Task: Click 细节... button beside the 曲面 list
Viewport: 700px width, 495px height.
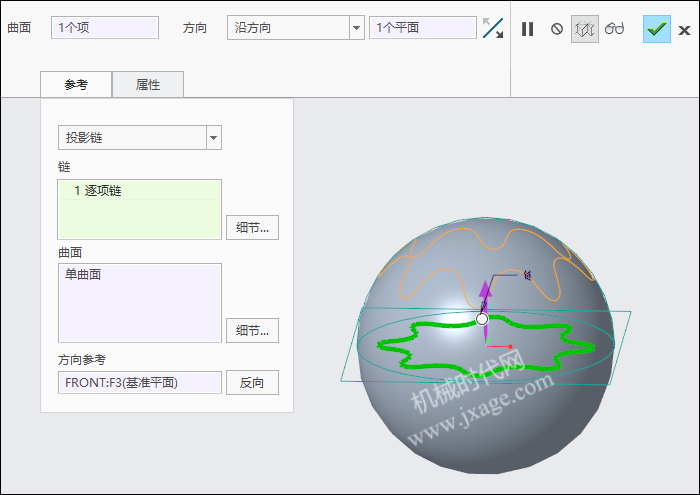Action: coord(252,330)
